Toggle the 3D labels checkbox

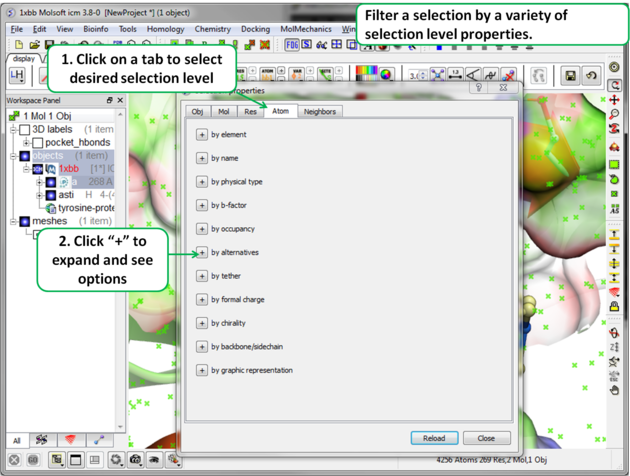click(x=25, y=130)
